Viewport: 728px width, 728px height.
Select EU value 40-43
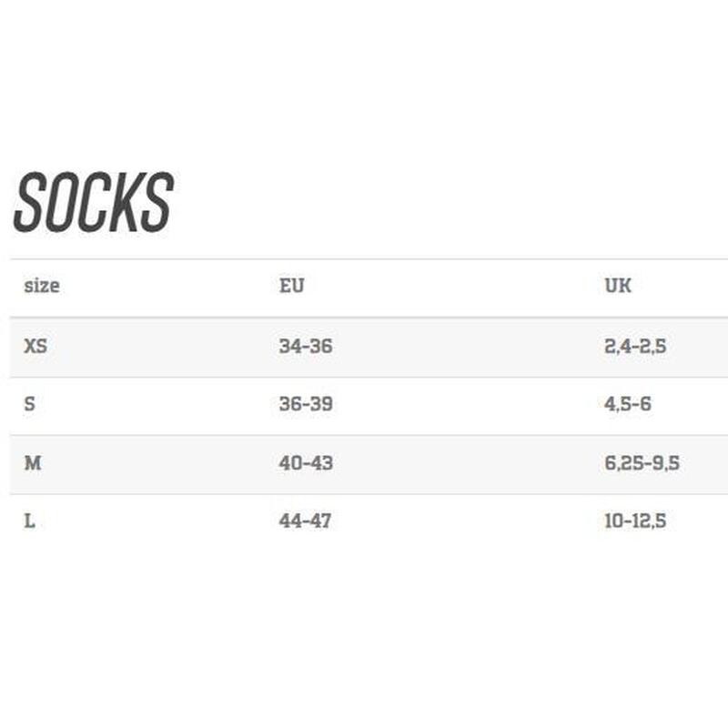coord(306,463)
